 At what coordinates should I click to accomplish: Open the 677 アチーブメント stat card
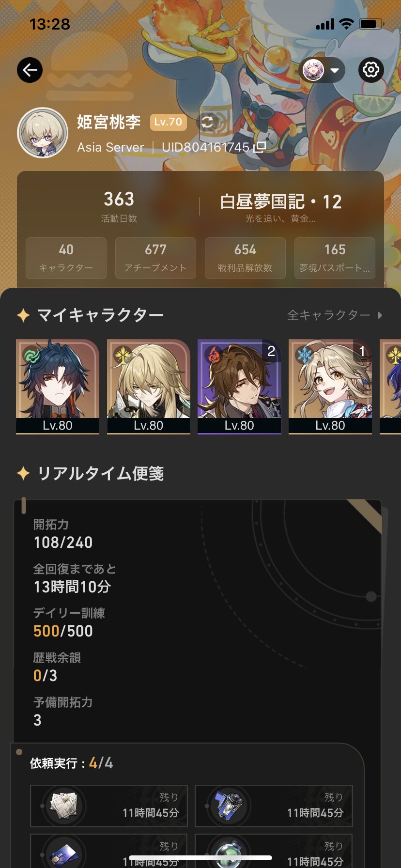click(155, 258)
